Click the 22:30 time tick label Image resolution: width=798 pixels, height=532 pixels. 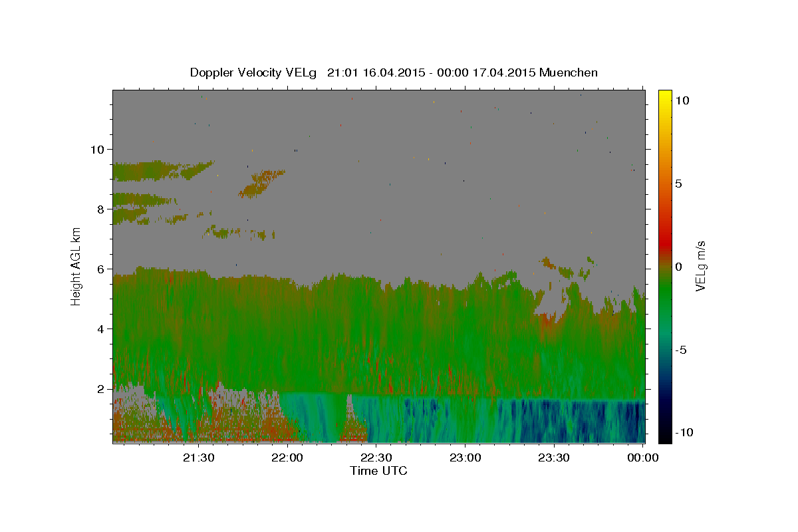coord(376,458)
